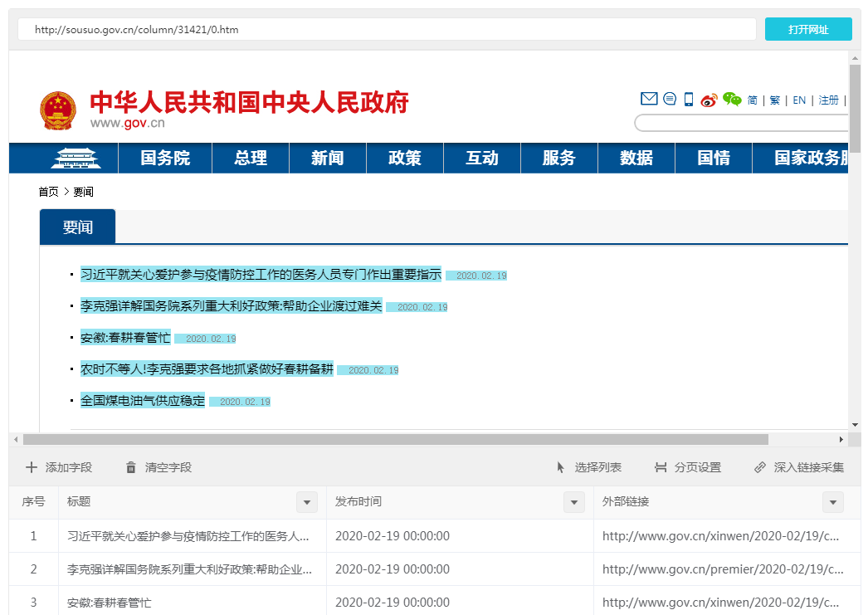Click the 选择列表 cursor icon
The width and height of the screenshot is (868, 615).
pyautogui.click(x=561, y=467)
